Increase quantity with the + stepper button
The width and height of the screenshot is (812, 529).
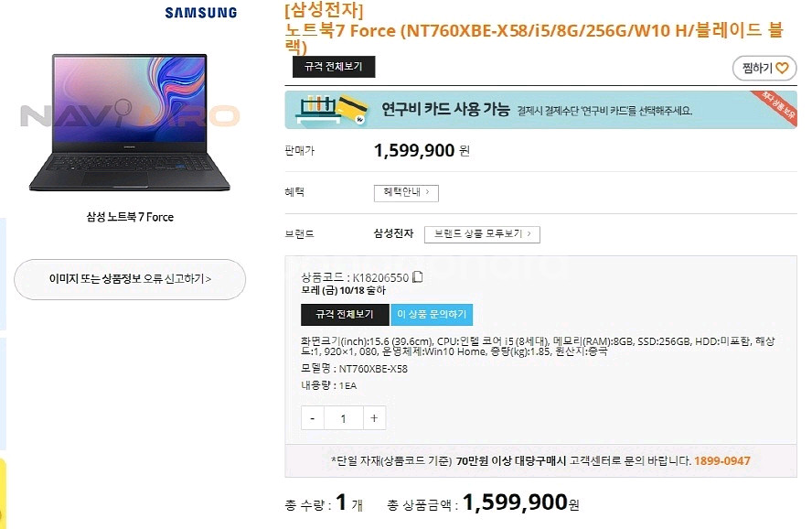[x=374, y=417]
